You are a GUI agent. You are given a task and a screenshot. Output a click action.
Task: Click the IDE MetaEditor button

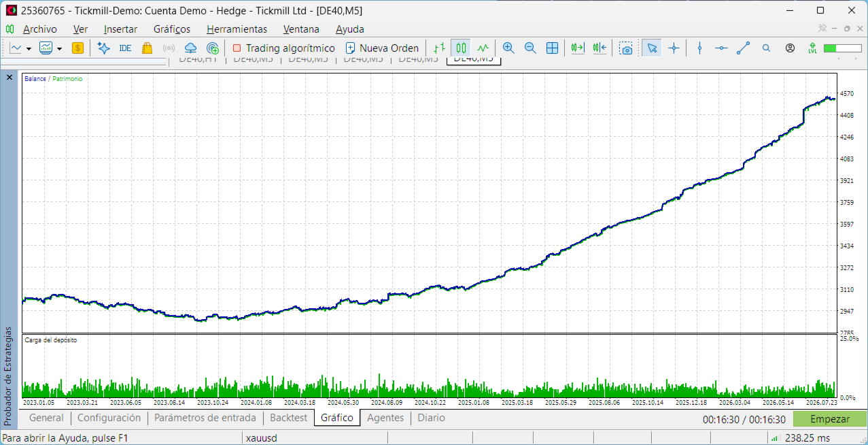tap(125, 48)
